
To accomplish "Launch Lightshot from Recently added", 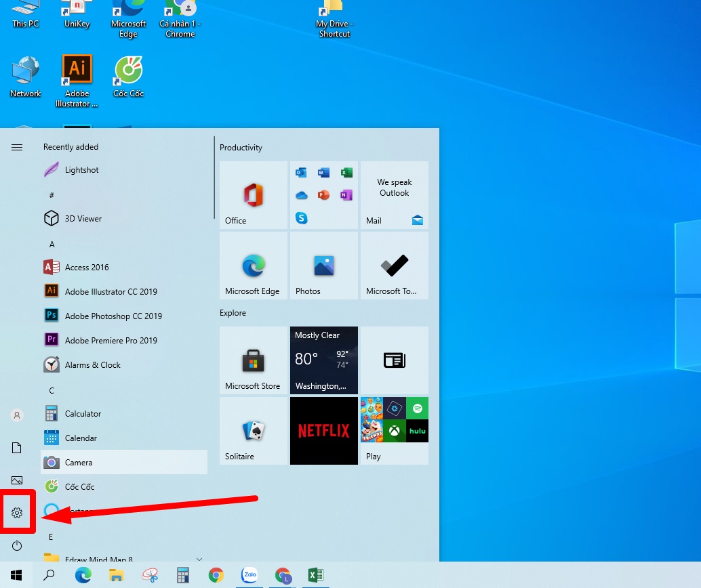I will pyautogui.click(x=81, y=170).
